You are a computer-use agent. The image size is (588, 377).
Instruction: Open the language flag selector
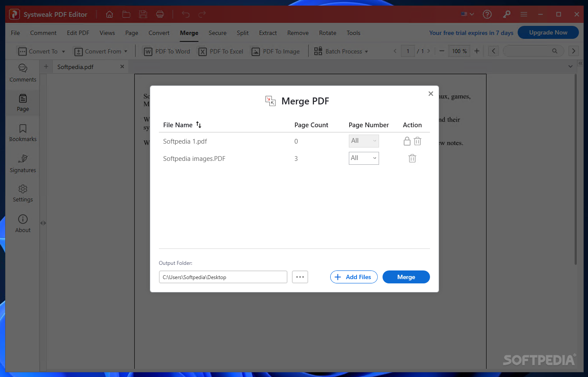[467, 14]
